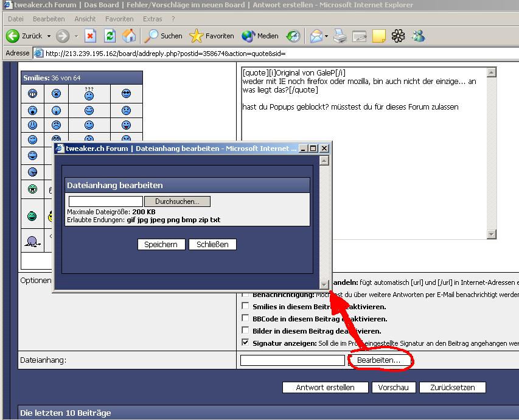Image resolution: width=519 pixels, height=420 pixels.
Task: Click the Zurück back navigation button
Action: pyautogui.click(x=24, y=36)
